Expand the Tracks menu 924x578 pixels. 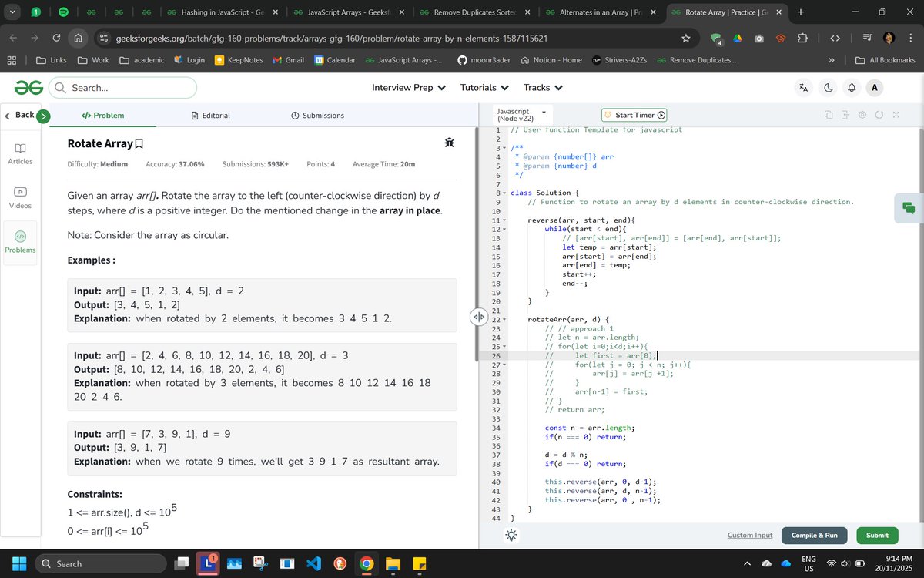543,88
